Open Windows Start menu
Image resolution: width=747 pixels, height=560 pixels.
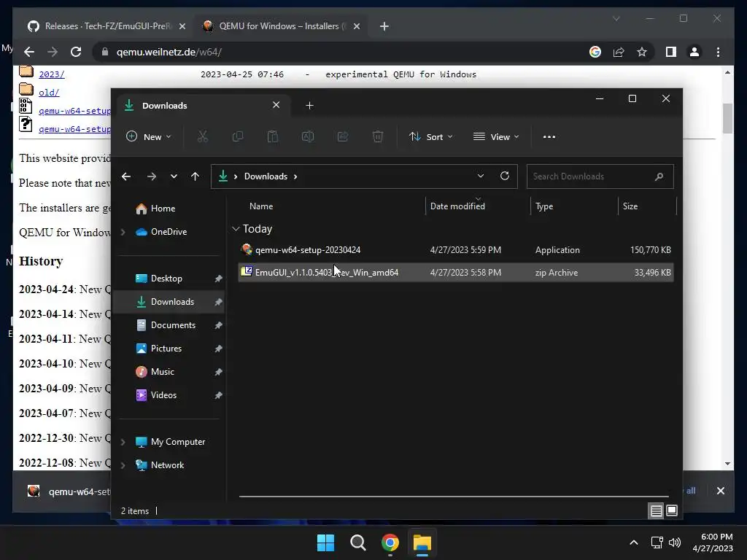click(326, 542)
